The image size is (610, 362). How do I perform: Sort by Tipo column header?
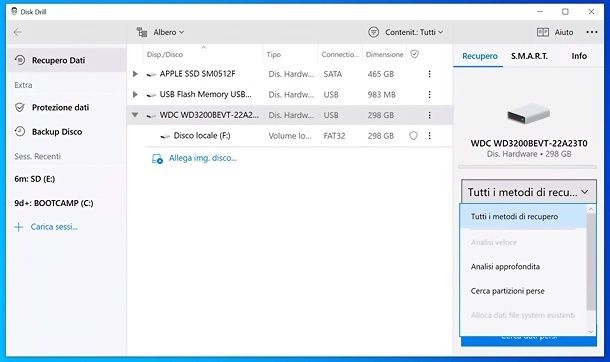pyautogui.click(x=273, y=55)
